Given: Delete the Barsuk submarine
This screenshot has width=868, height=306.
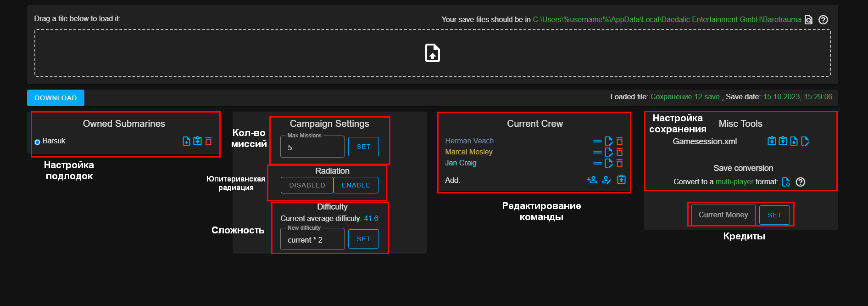Looking at the screenshot, I should [x=209, y=141].
